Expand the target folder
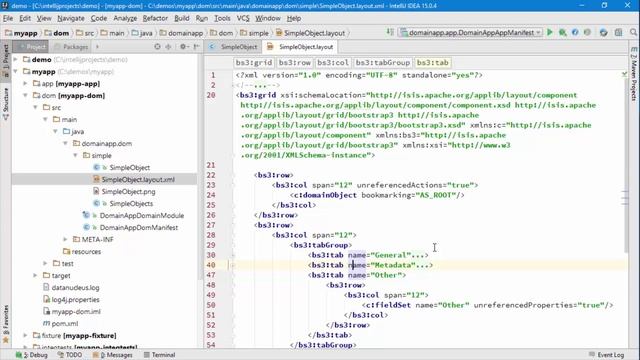Viewport: 640px width, 360px height. coord(36,276)
